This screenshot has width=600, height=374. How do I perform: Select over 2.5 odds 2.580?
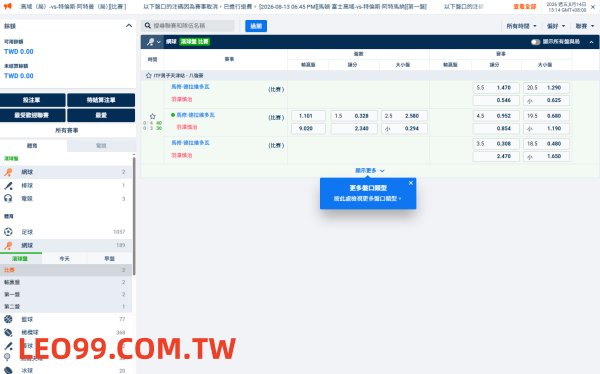(x=404, y=116)
